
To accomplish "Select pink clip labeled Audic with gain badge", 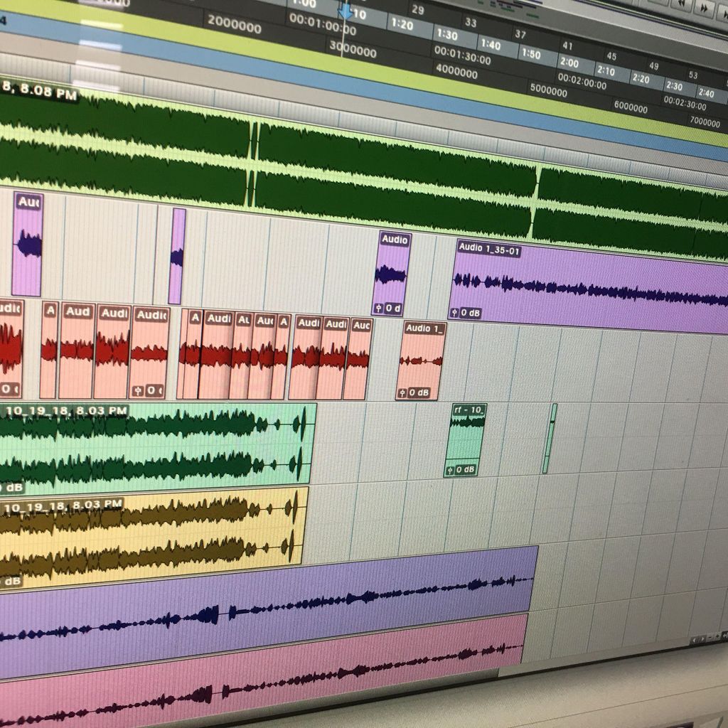I will coord(149,352).
